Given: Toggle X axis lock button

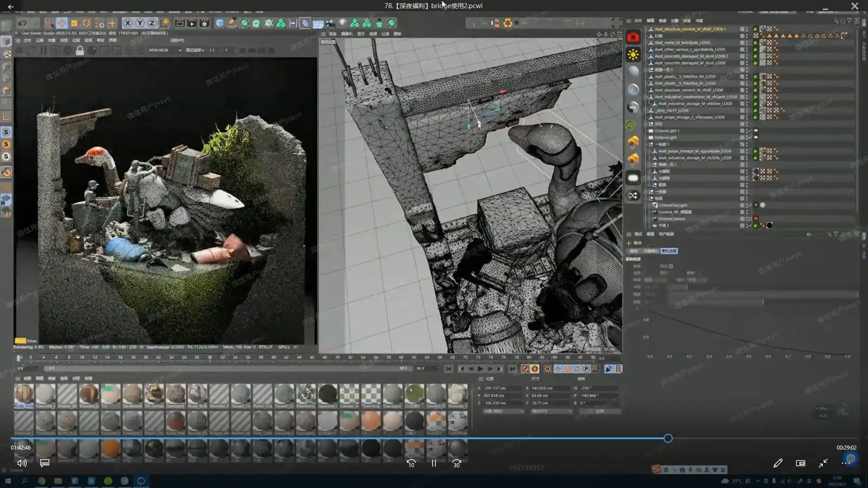Looking at the screenshot, I should 128,23.
